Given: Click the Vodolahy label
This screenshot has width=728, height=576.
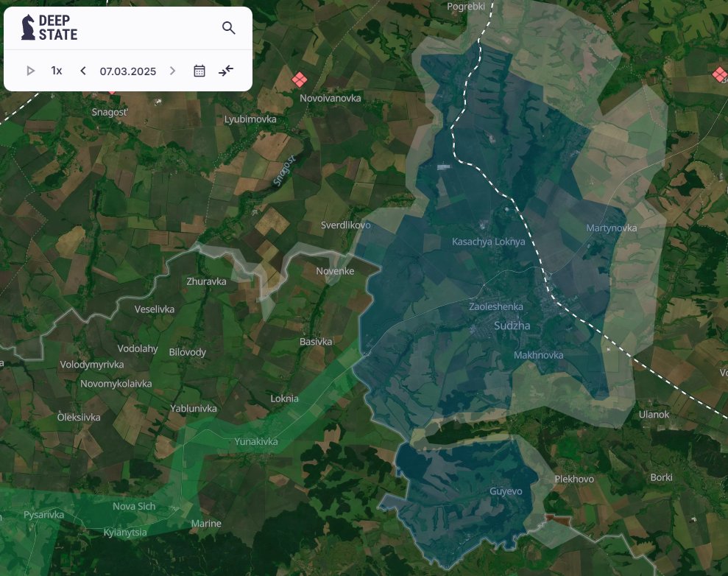Looking at the screenshot, I should pos(138,349).
